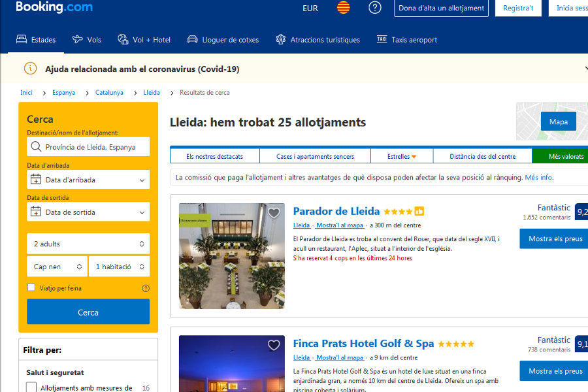Click the 9,1 score badge for Finca Prats
Screen dimensions: 588x392
pyautogui.click(x=581, y=344)
